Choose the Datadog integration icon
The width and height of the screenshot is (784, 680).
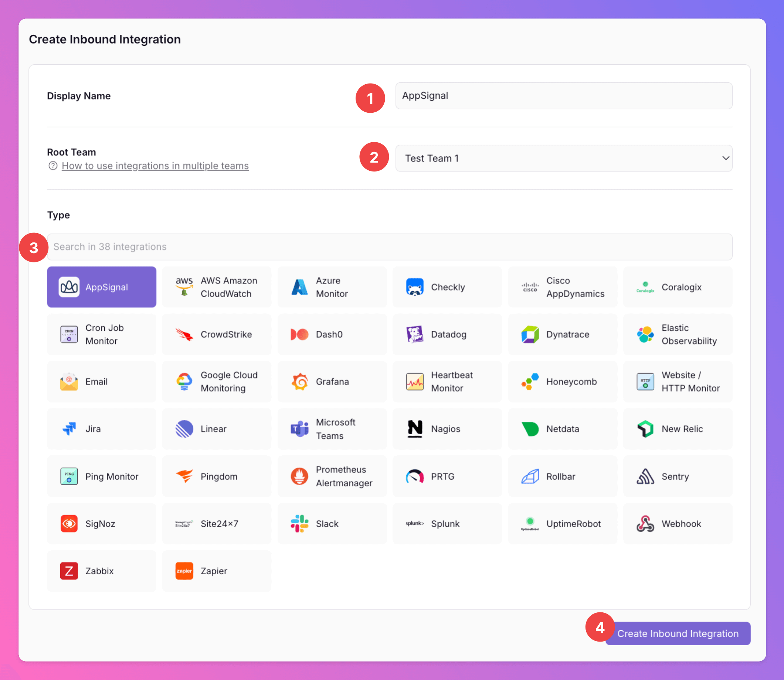click(x=415, y=334)
